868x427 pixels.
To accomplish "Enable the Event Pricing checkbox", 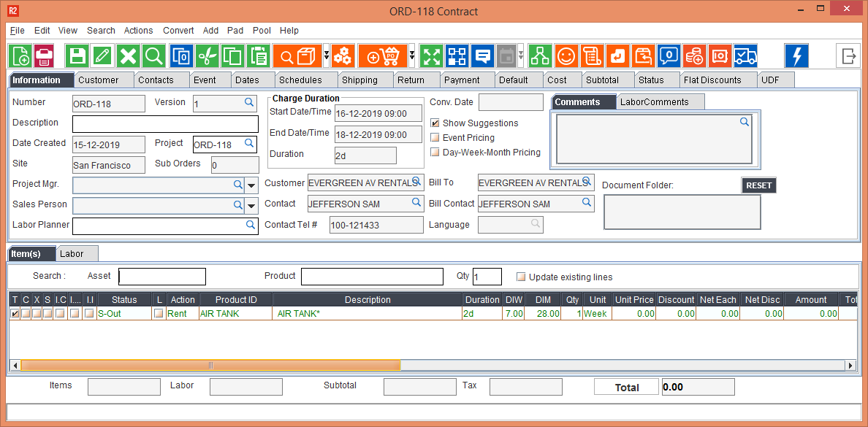I will pyautogui.click(x=435, y=138).
